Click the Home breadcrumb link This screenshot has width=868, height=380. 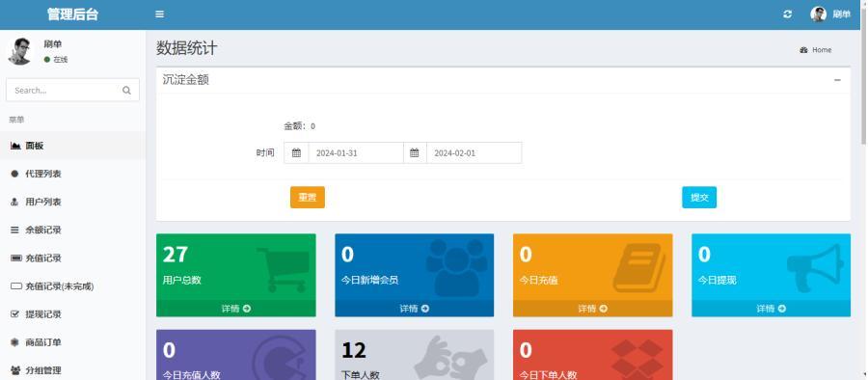pyautogui.click(x=822, y=50)
